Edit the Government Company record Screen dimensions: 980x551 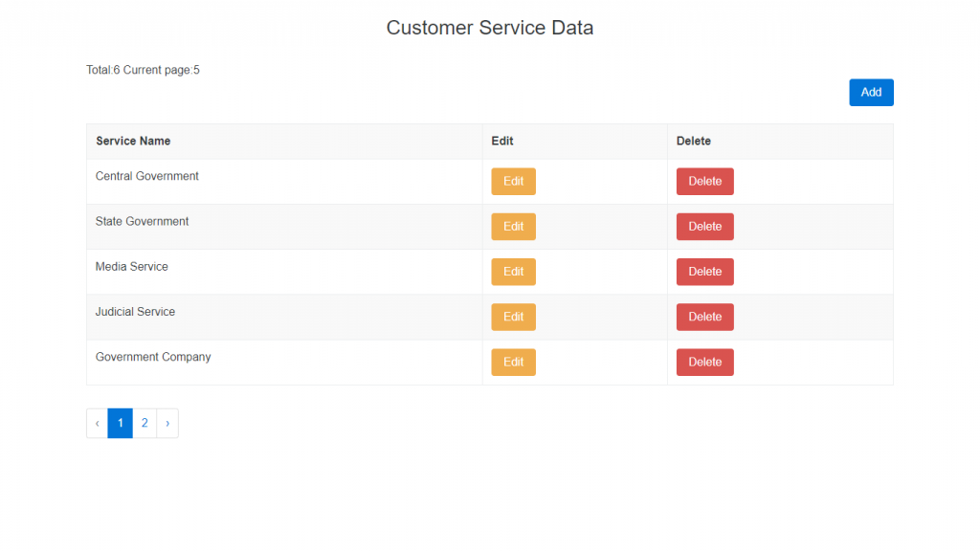[513, 362]
